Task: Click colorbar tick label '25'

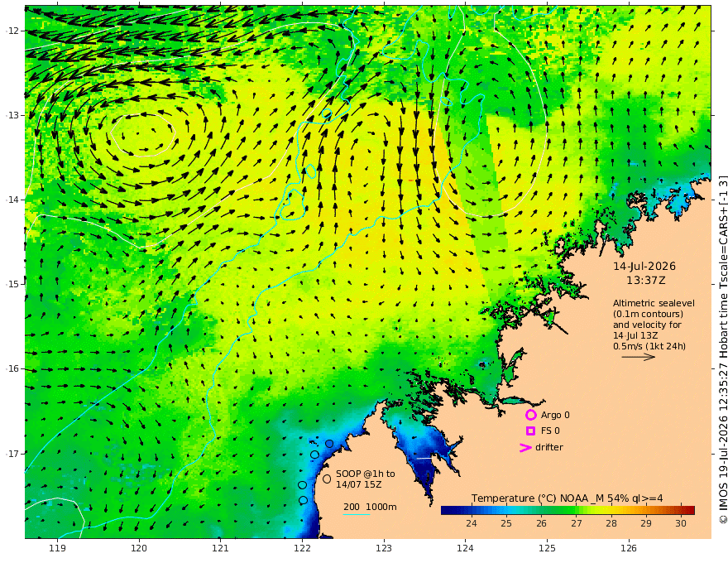Action: tap(506, 523)
